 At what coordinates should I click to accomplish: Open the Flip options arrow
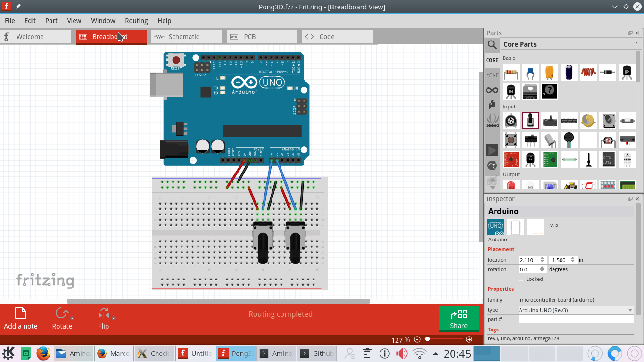(114, 319)
